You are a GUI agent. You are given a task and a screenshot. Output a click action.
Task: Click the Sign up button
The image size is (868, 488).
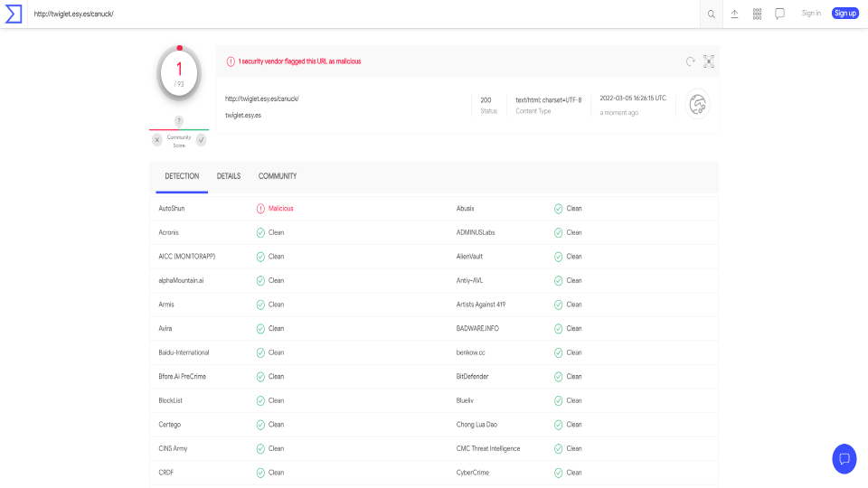[845, 14]
